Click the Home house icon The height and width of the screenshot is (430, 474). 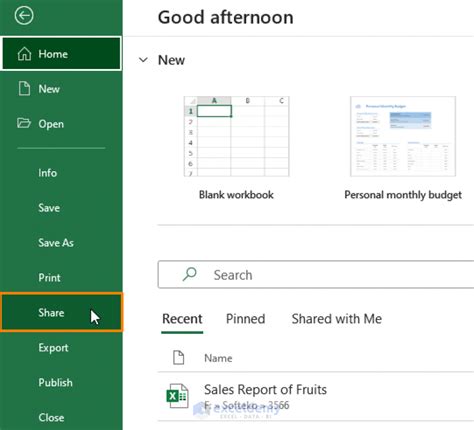pos(24,54)
